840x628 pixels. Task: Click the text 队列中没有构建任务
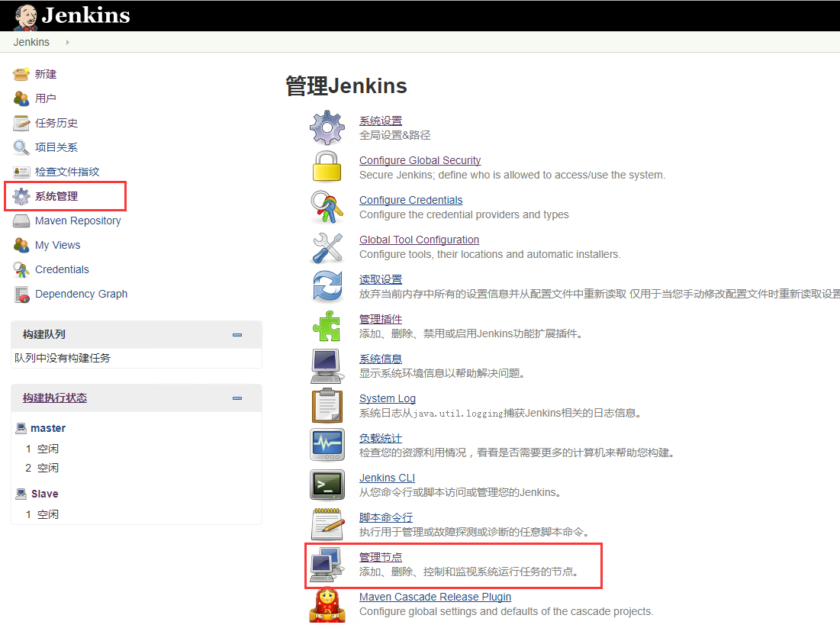[62, 358]
